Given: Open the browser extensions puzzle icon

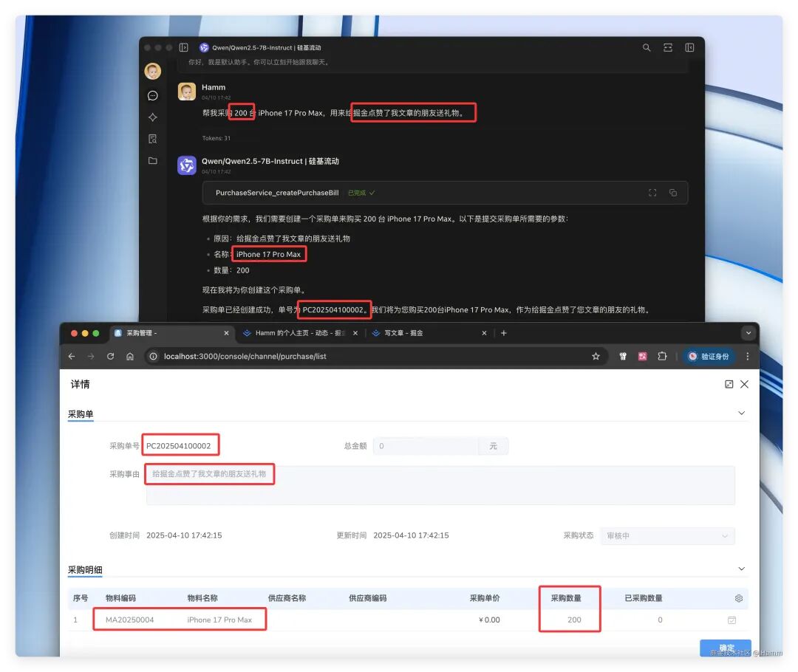Looking at the screenshot, I should (x=662, y=356).
